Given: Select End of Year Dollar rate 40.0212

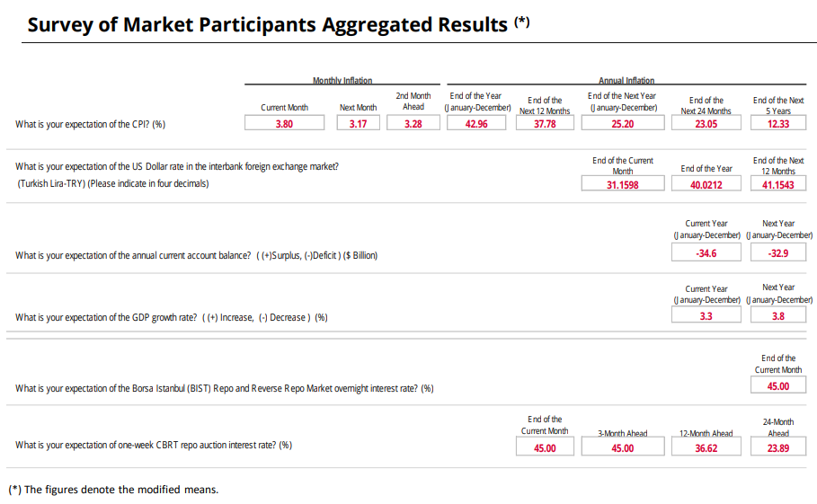Looking at the screenshot, I should pyautogui.click(x=706, y=184).
